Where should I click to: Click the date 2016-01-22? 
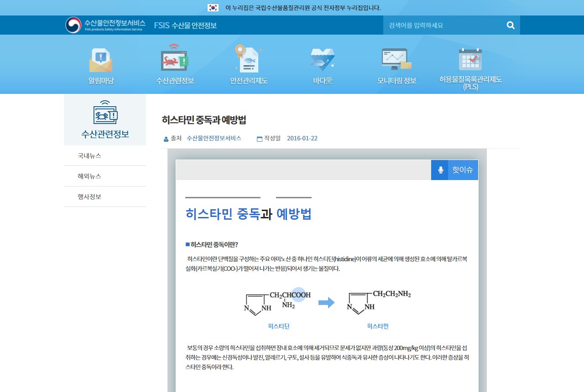pyautogui.click(x=302, y=138)
